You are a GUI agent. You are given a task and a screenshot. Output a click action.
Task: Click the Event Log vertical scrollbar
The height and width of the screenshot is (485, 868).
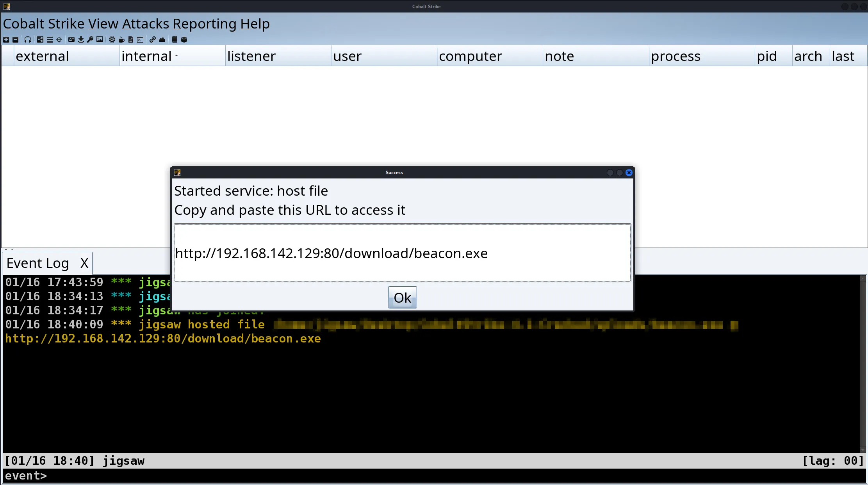tap(863, 364)
